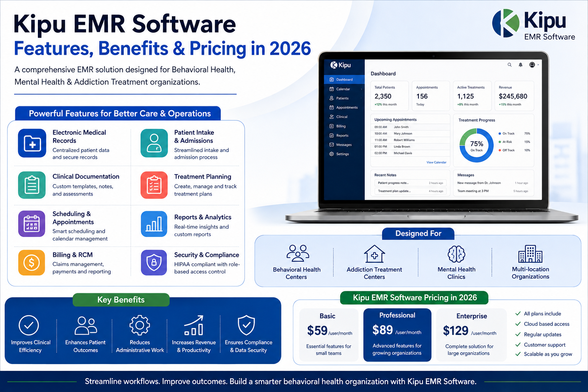Open Billing in the laptop sidebar
This screenshot has height=392, width=588.
pos(344,126)
